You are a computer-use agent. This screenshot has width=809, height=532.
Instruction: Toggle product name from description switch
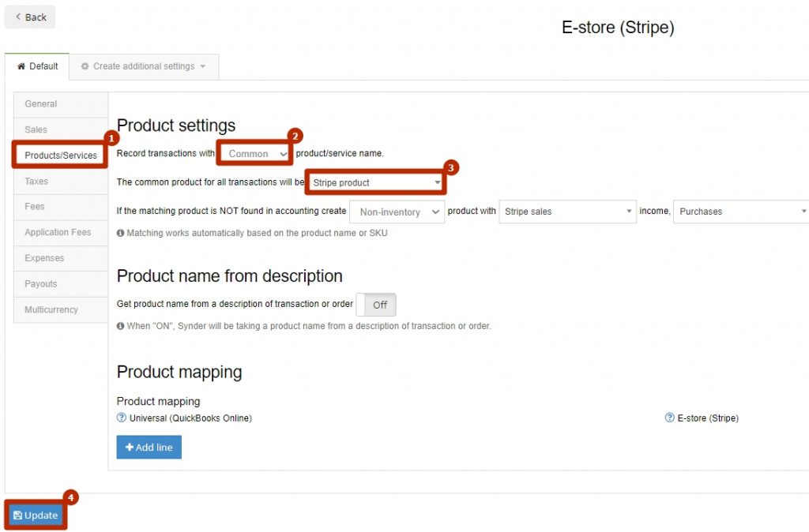(376, 305)
